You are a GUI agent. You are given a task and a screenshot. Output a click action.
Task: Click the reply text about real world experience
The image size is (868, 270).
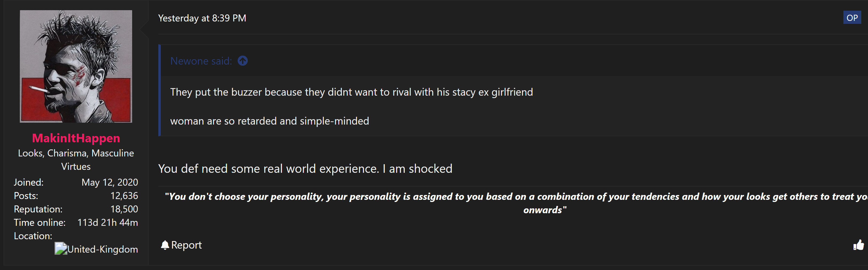coord(305,168)
